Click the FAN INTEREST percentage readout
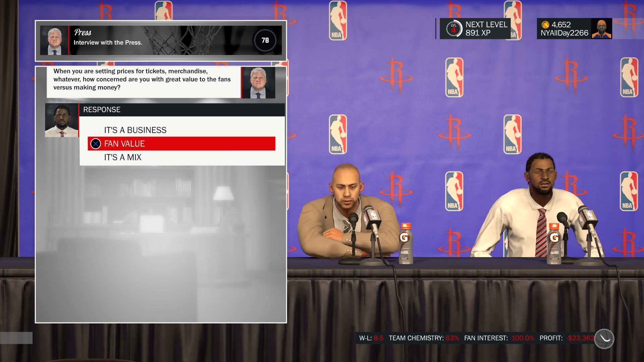Image resolution: width=644 pixels, height=362 pixels. (x=523, y=338)
